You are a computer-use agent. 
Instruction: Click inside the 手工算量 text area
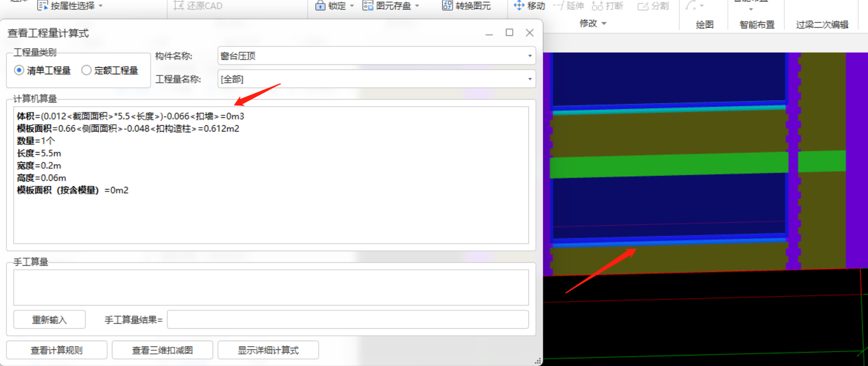click(x=271, y=287)
